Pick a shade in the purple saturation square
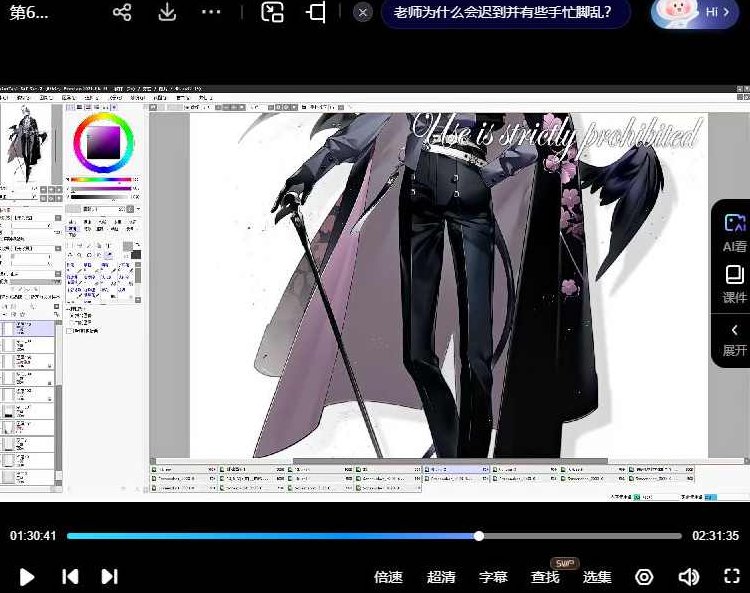750x593 pixels. click(x=103, y=143)
